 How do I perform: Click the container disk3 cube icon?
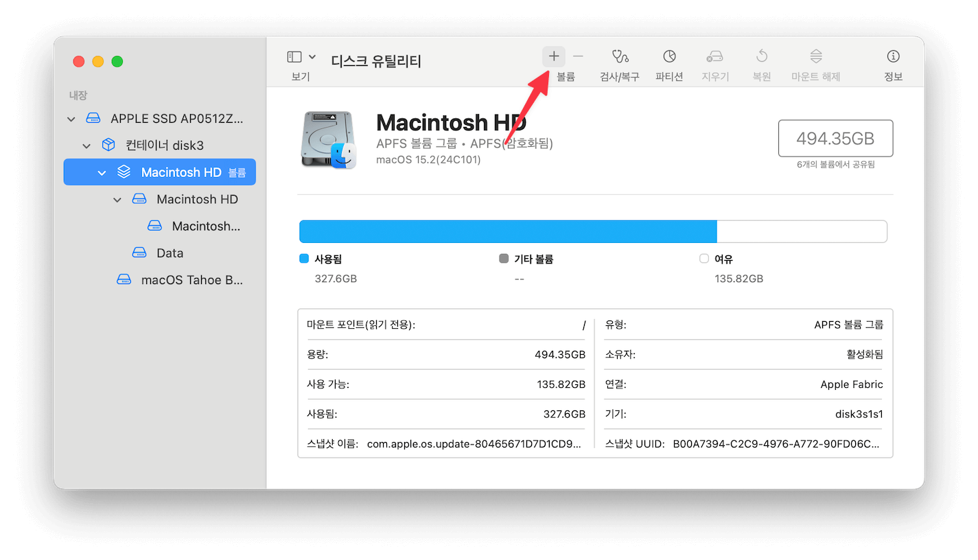coord(108,145)
